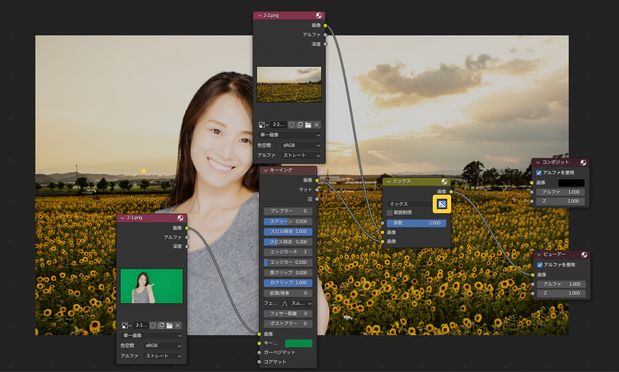Click the スクリーン 0.500 field in Keying node
The image size is (619, 372).
[288, 221]
